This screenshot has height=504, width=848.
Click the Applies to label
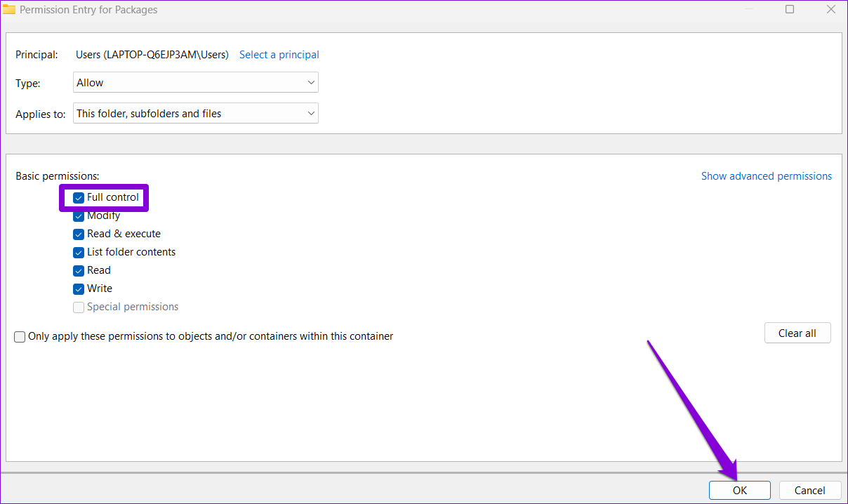coord(41,114)
